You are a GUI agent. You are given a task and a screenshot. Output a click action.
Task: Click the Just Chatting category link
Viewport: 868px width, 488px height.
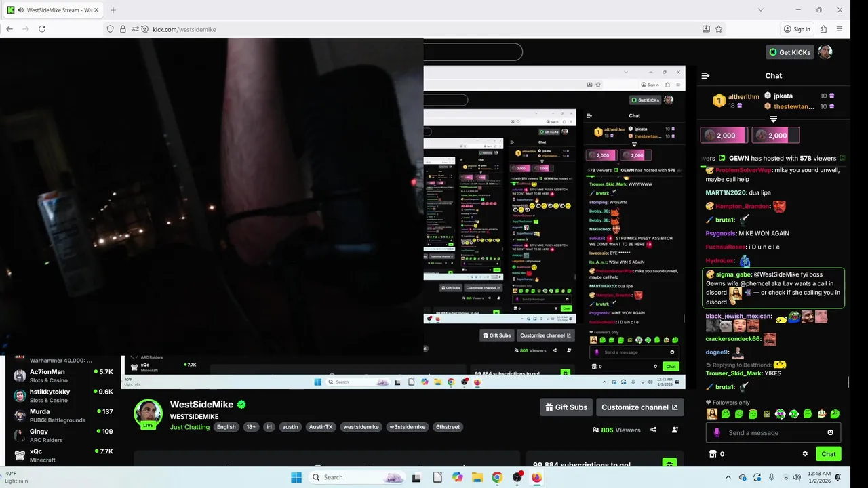(x=190, y=427)
